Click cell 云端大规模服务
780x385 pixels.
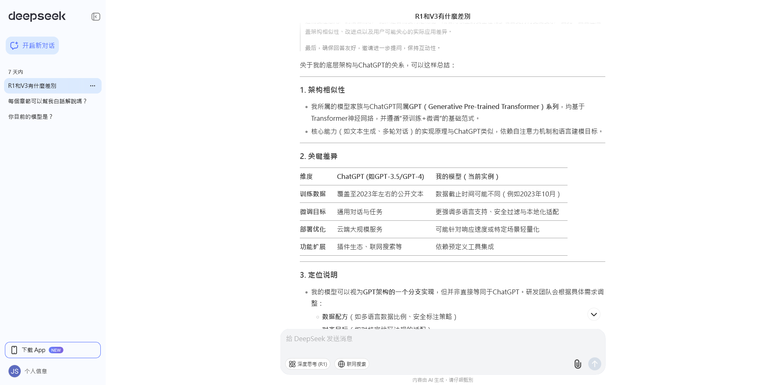point(360,229)
